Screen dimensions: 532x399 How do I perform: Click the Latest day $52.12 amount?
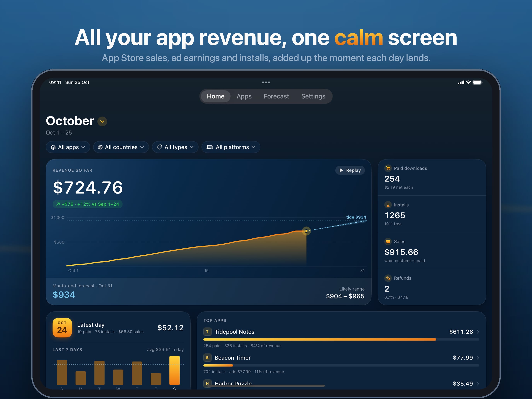point(170,327)
